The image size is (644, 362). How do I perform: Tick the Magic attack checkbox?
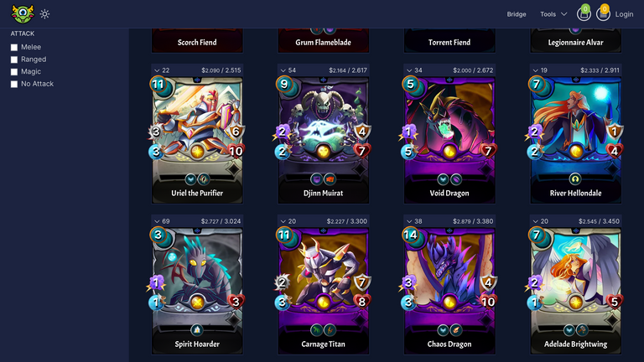click(14, 72)
